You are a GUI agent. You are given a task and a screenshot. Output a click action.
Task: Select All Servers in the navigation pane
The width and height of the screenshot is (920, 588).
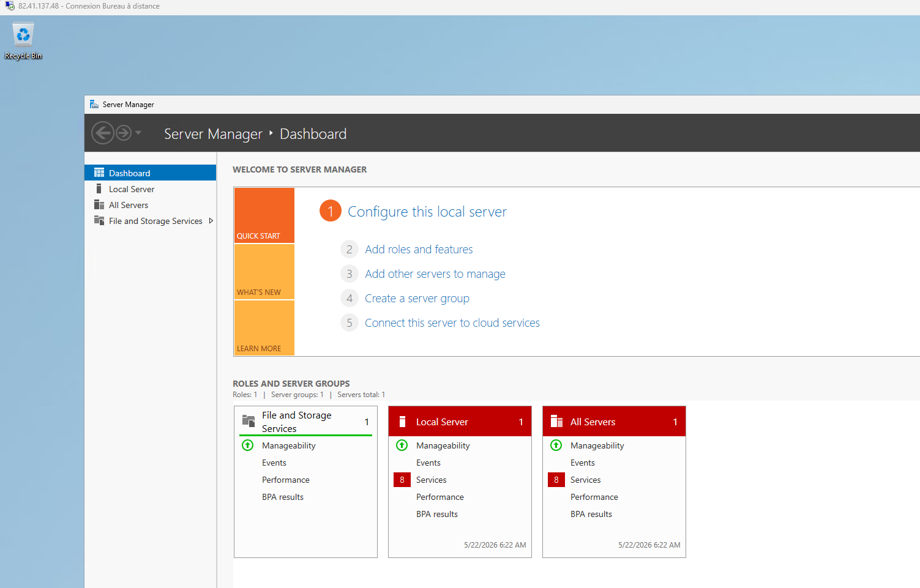point(151,205)
